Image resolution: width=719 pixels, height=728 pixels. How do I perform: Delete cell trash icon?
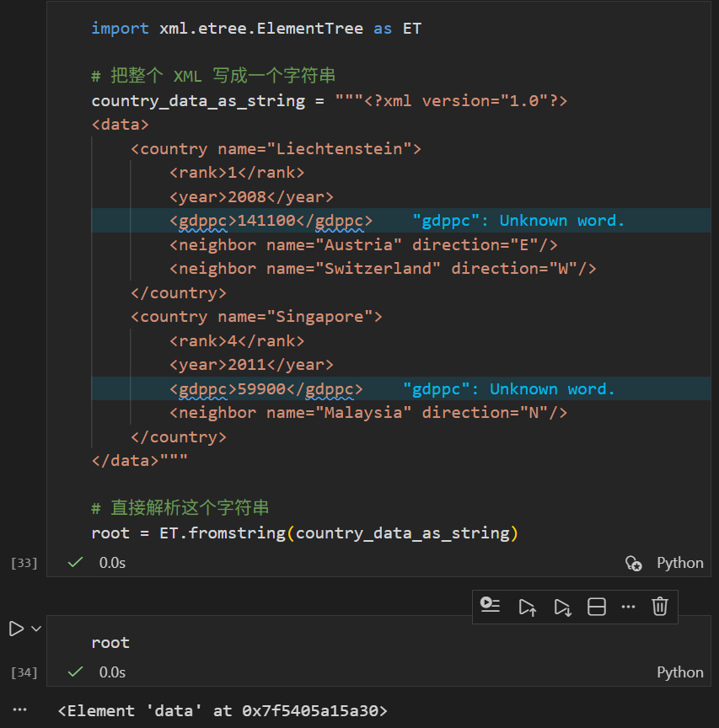pos(659,607)
